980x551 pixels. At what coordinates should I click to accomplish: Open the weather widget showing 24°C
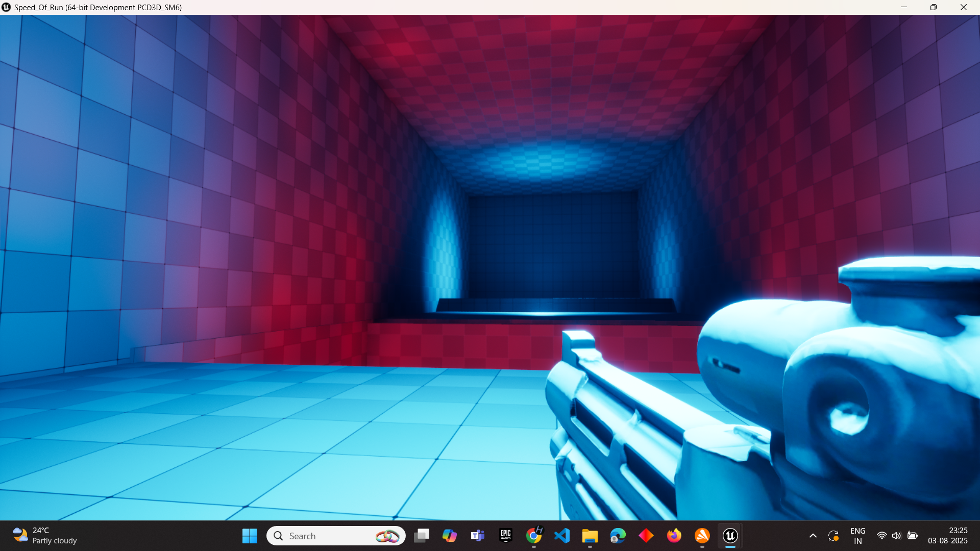point(45,536)
